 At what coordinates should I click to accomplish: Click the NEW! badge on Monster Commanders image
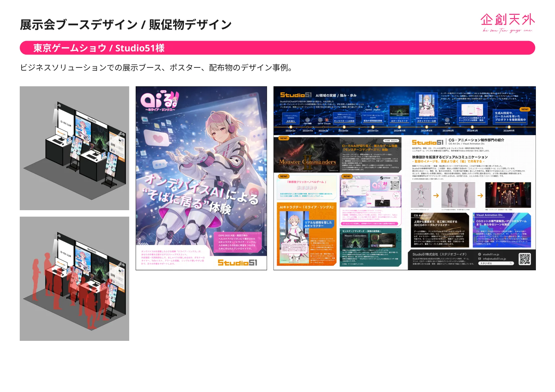click(284, 138)
